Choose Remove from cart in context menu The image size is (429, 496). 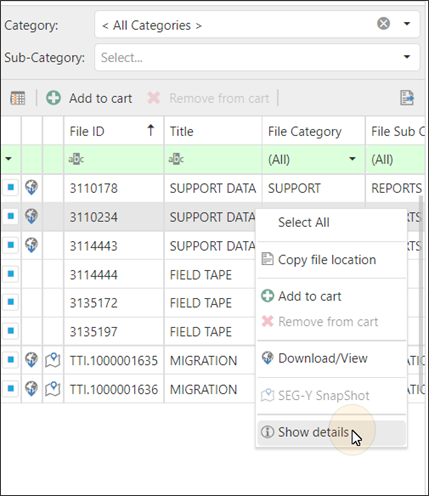click(x=332, y=322)
